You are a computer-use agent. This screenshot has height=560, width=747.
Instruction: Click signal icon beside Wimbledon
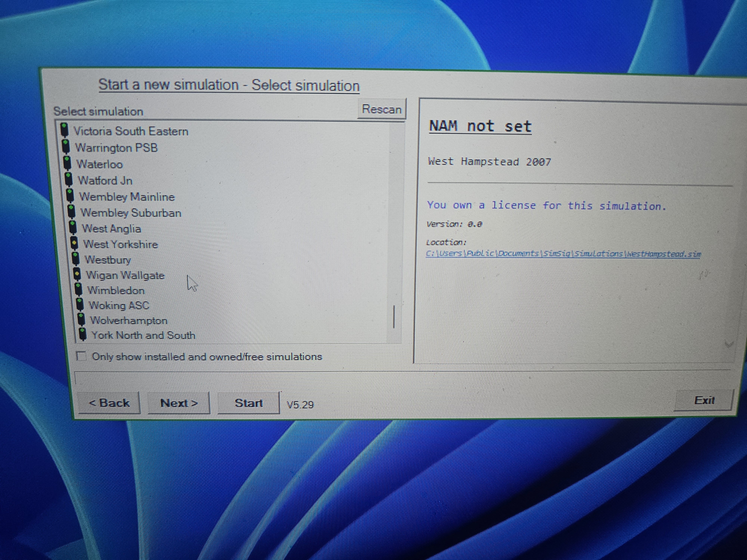[x=78, y=289]
